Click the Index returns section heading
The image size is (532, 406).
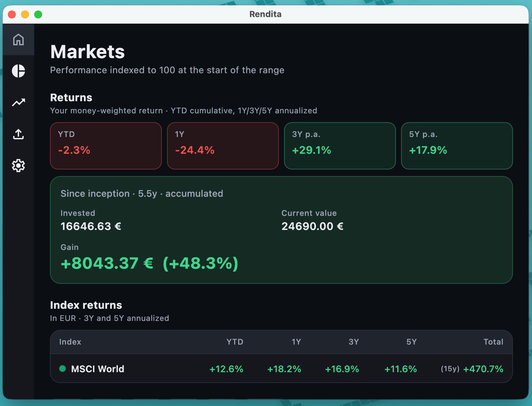[x=86, y=305]
